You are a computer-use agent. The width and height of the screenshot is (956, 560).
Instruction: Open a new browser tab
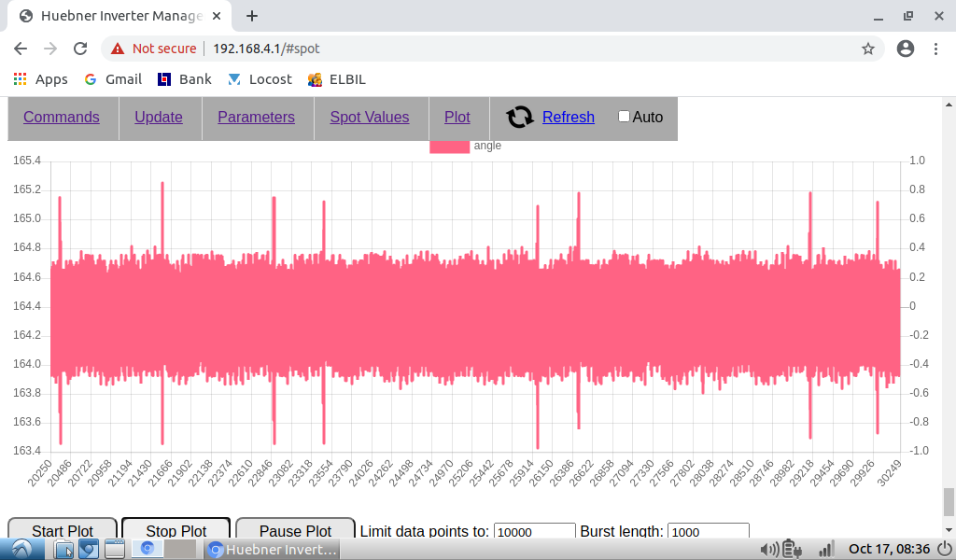tap(252, 16)
